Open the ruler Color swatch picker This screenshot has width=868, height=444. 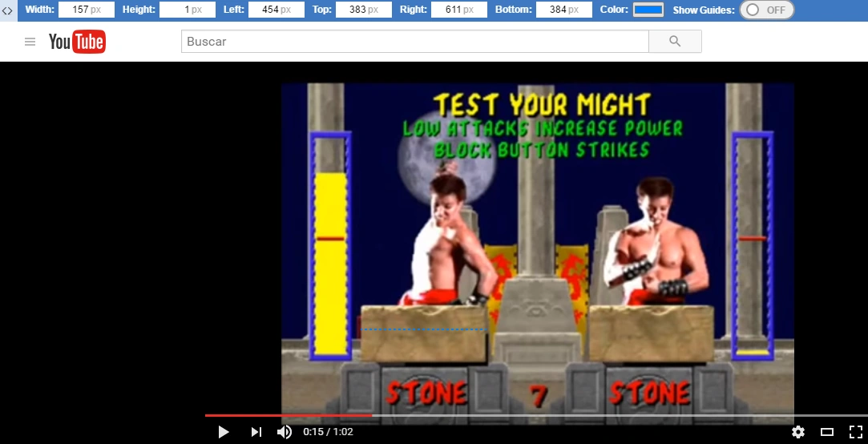[648, 10]
